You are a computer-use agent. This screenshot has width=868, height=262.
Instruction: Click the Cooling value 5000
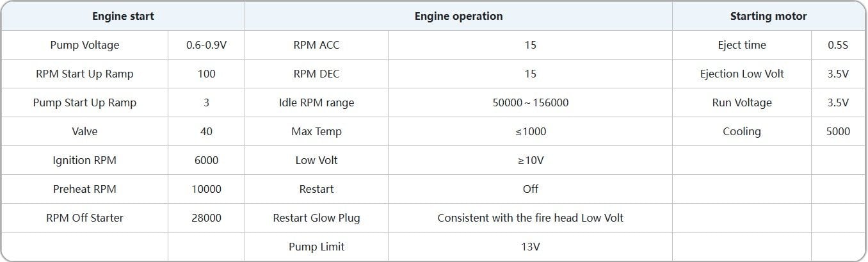point(838,131)
